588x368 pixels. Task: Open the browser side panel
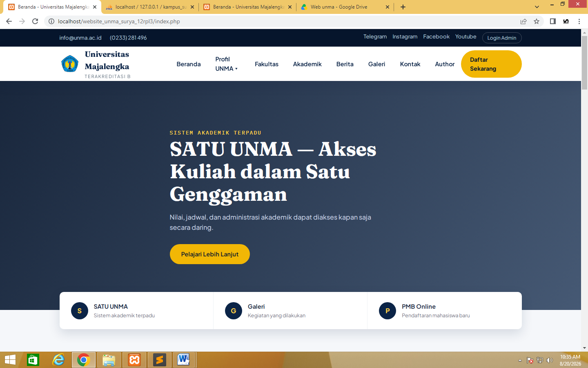pyautogui.click(x=553, y=21)
